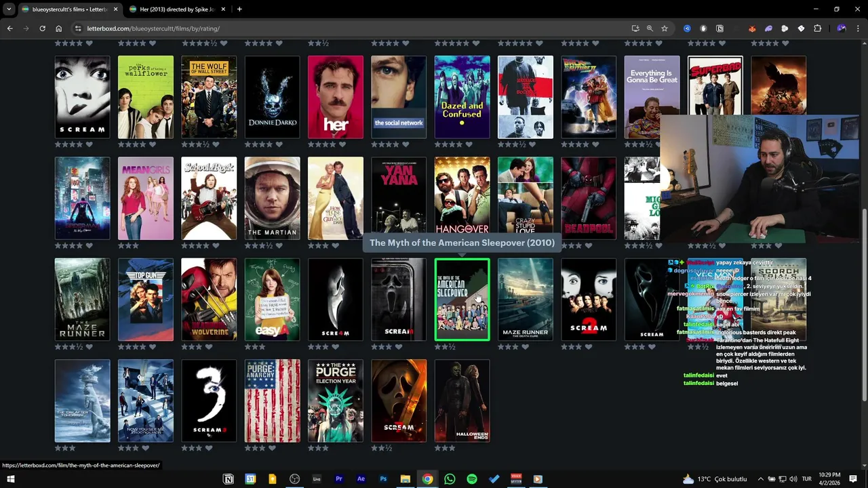Image resolution: width=868 pixels, height=488 pixels.
Task: Open The Social Network poster
Action: [399, 97]
